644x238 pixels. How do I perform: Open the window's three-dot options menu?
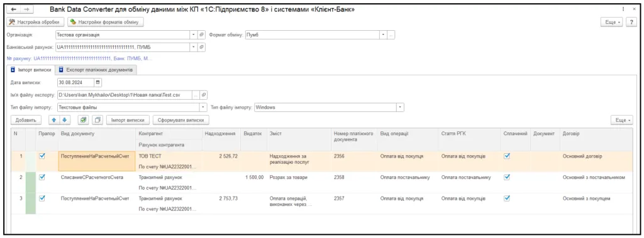[623, 9]
